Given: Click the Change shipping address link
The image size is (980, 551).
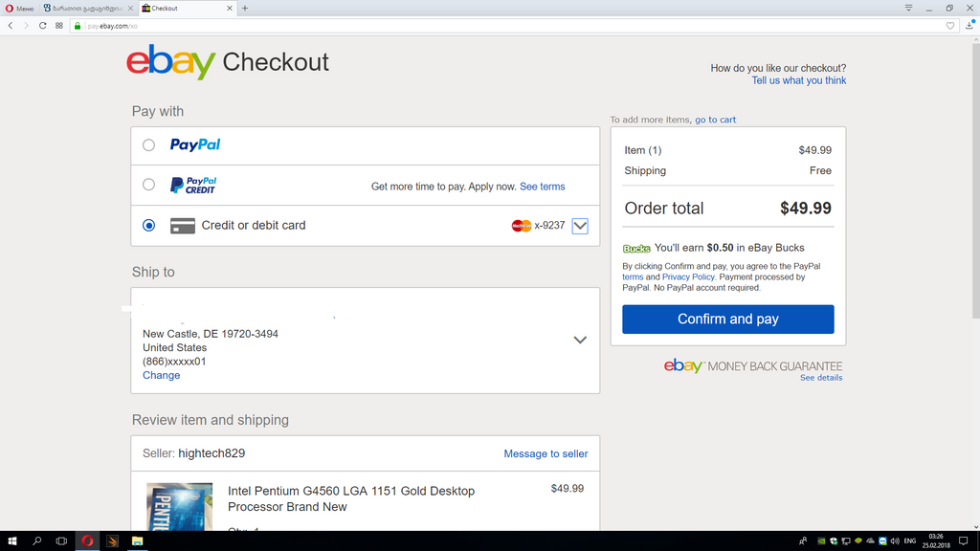Looking at the screenshot, I should click(x=161, y=375).
